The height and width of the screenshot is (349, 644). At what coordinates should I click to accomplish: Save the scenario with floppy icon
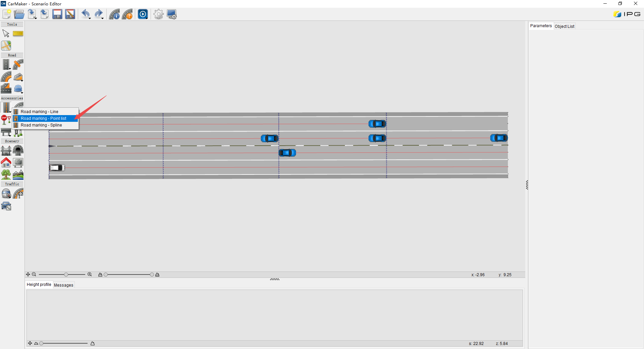(57, 14)
